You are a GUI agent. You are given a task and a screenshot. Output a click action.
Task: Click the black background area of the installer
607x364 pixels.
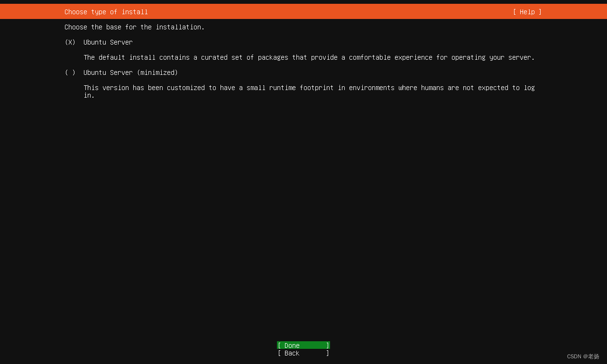303,213
